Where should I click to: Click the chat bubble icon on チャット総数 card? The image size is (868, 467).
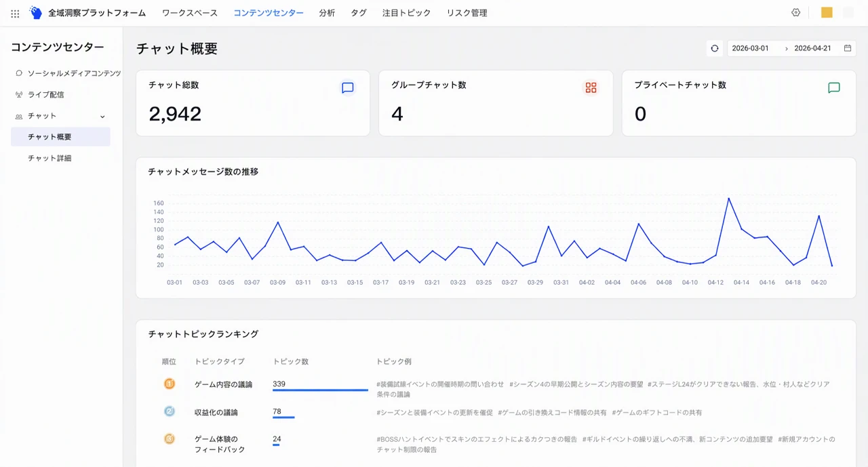348,87
